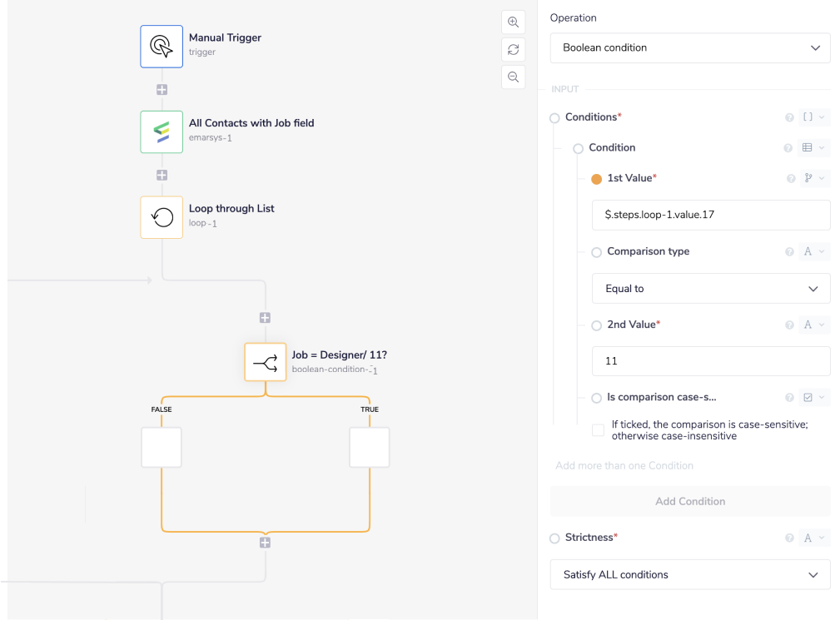The width and height of the screenshot is (840, 620).
Task: Select the 1st Value radio circle
Action: click(x=596, y=179)
